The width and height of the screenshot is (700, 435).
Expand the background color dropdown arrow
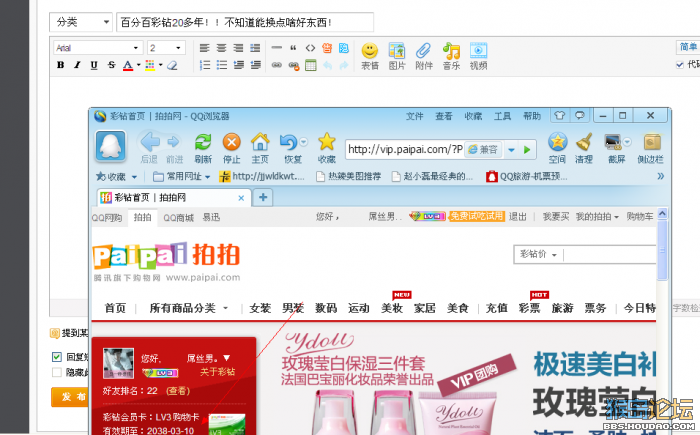pos(161,65)
